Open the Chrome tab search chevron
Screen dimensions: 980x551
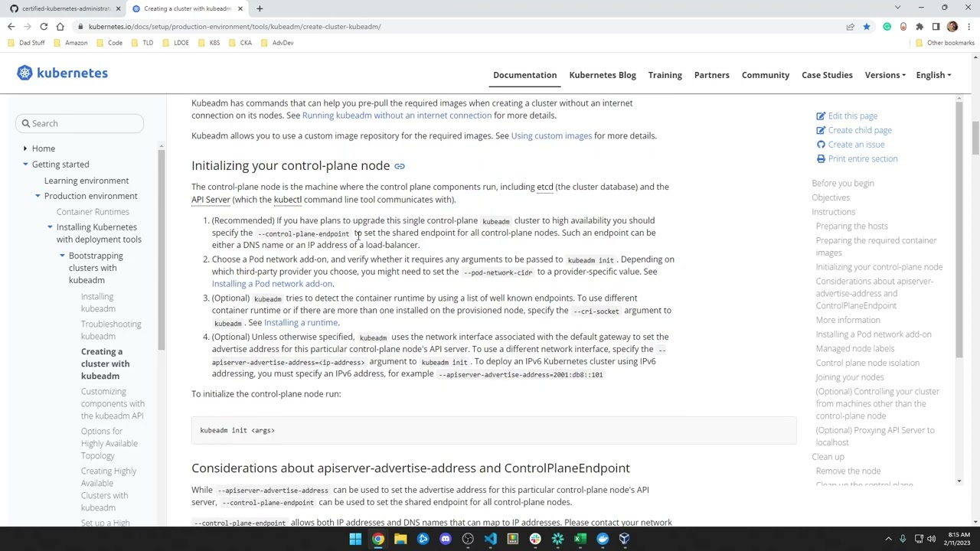(x=897, y=8)
